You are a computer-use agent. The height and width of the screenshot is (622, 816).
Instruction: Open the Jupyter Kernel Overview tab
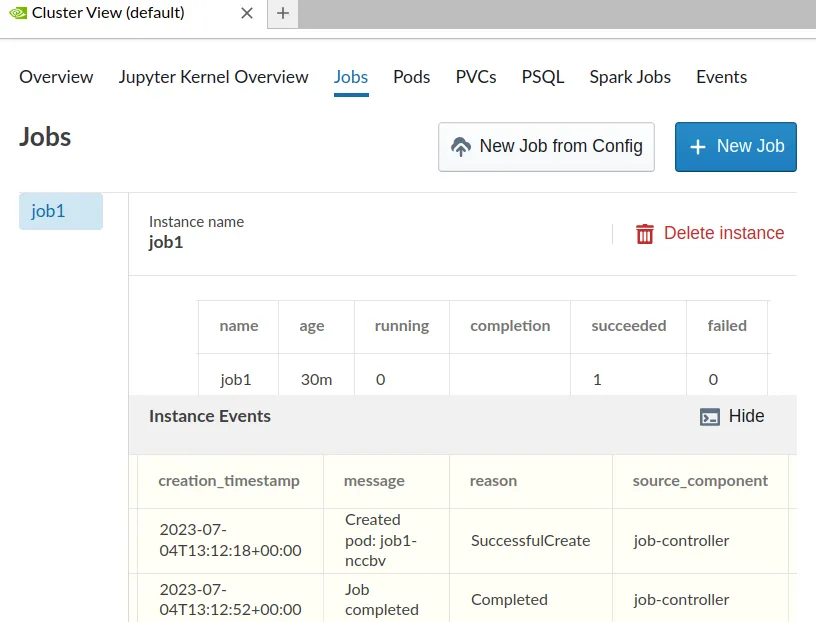point(213,77)
